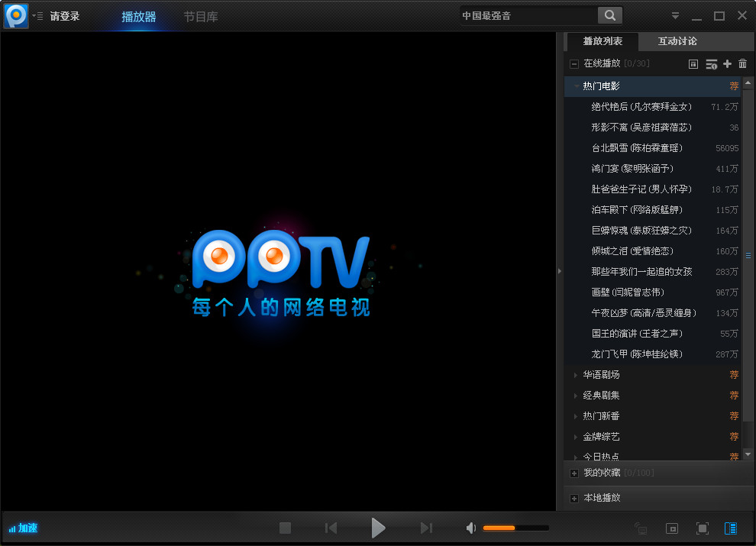
Task: Select 泊车殿下 (网络版猛胛) movie
Action: click(x=654, y=210)
